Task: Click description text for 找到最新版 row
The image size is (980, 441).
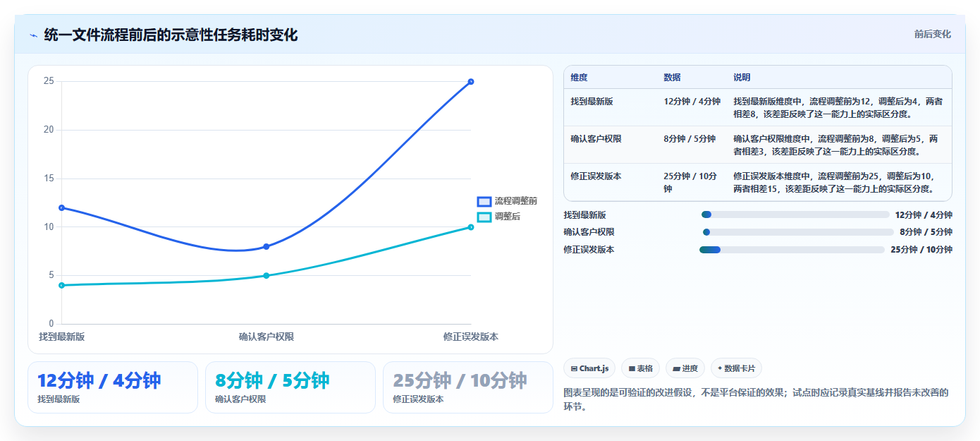Action: click(838, 107)
